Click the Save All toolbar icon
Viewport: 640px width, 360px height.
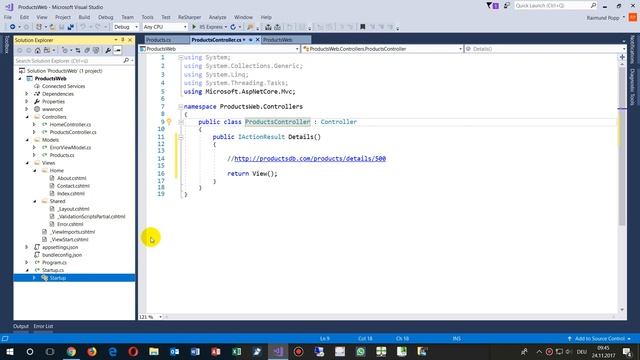pos(70,27)
